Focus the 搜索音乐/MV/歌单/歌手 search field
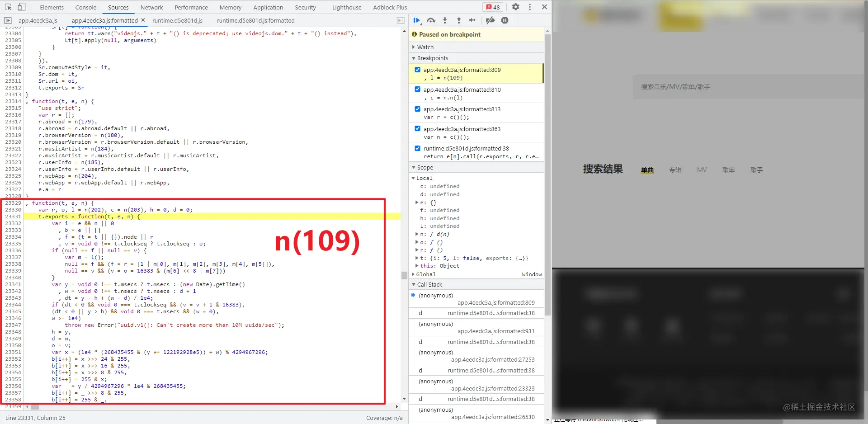The width and height of the screenshot is (868, 424). click(749, 87)
